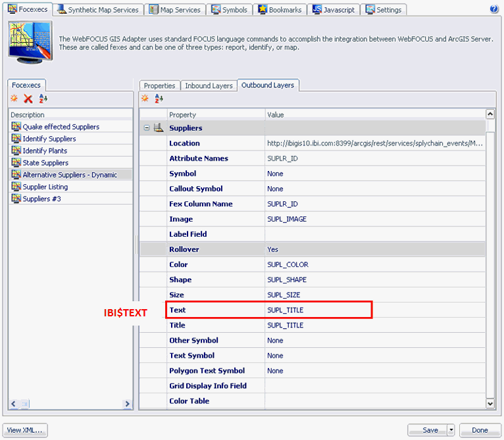Open the Javascript tab
504x440 pixels.
click(334, 10)
